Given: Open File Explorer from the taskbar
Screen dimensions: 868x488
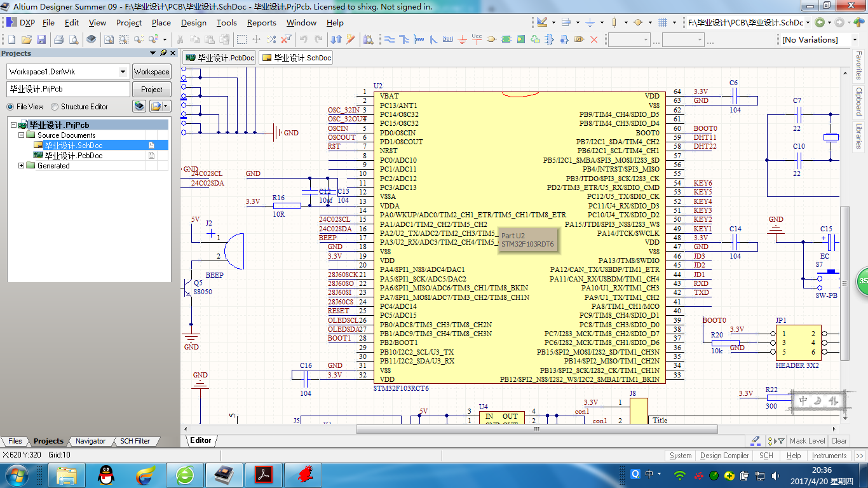Looking at the screenshot, I should click(x=67, y=475).
